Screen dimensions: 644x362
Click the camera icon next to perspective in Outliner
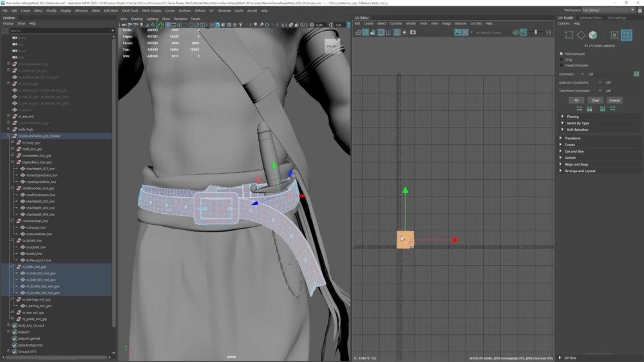[15, 38]
